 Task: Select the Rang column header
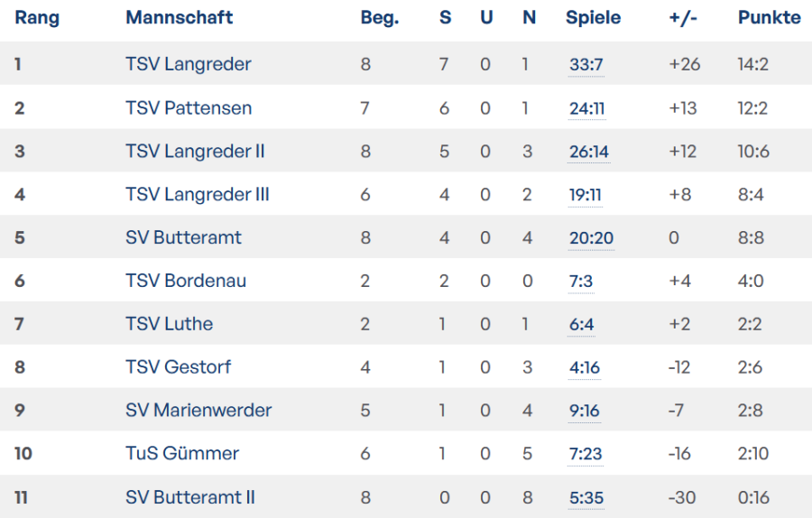point(37,18)
